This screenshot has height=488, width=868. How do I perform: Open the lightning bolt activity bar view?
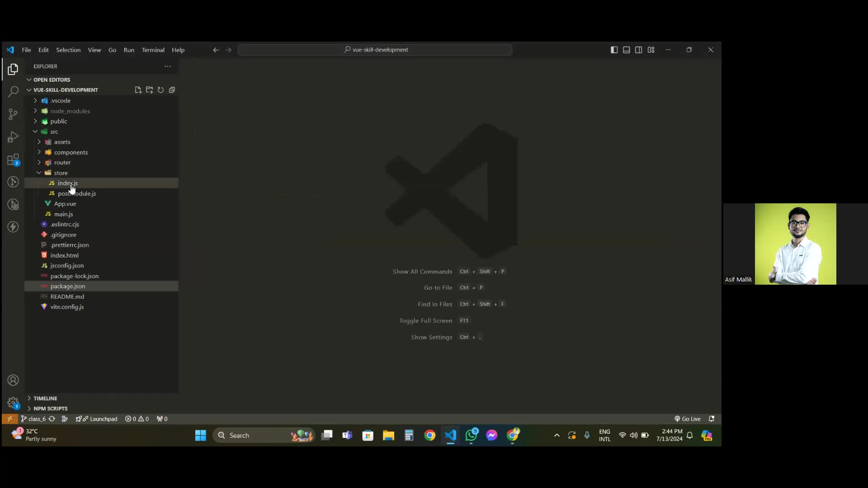13,227
